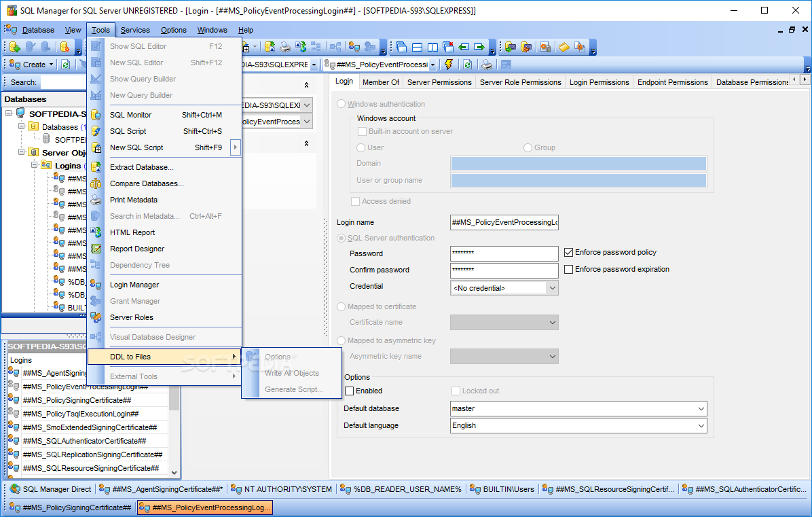The height and width of the screenshot is (517, 812).
Task: Click the eraser-shaped yellow toolbar icon
Action: pyautogui.click(x=564, y=47)
